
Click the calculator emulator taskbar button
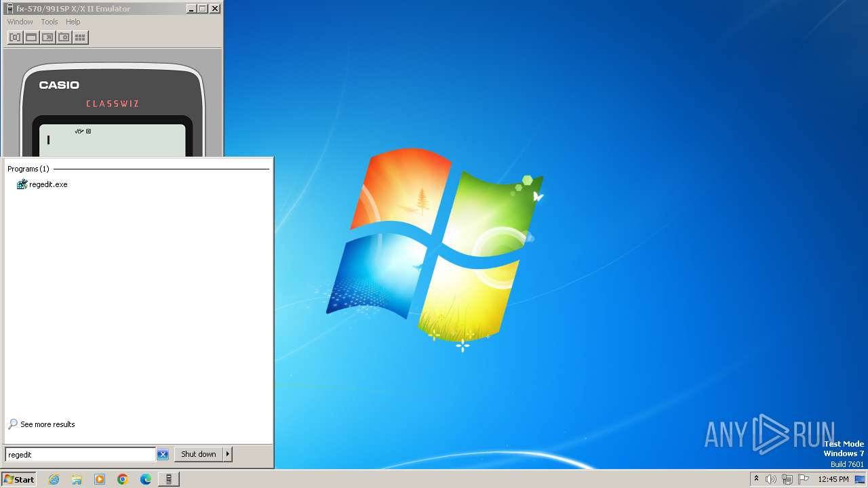(x=169, y=479)
